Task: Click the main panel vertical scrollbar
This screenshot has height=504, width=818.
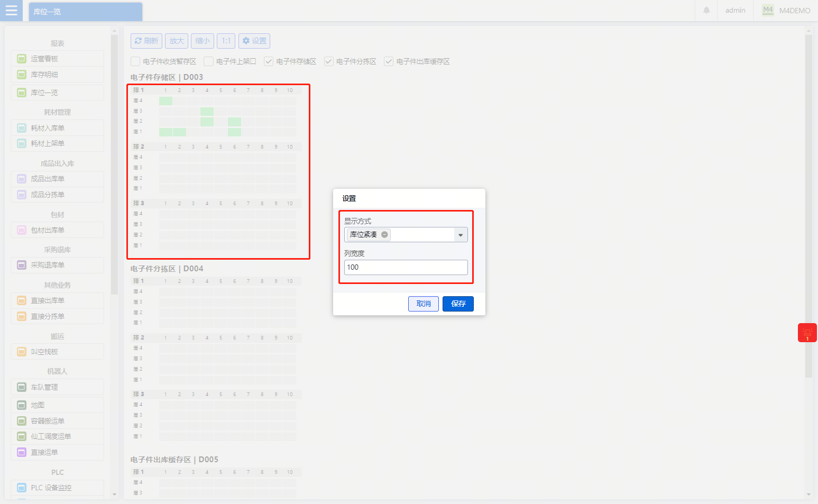Action: [808, 206]
